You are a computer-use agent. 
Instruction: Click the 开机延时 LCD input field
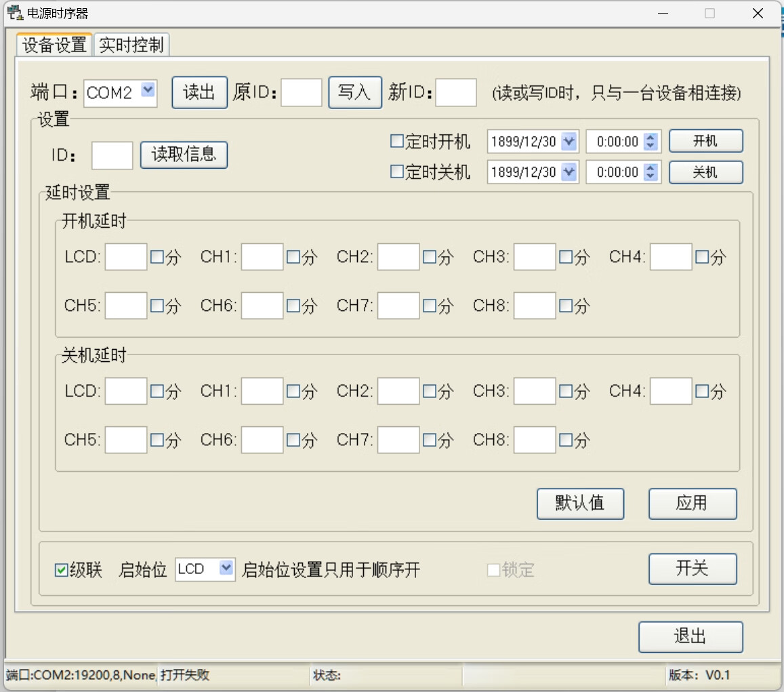(126, 258)
